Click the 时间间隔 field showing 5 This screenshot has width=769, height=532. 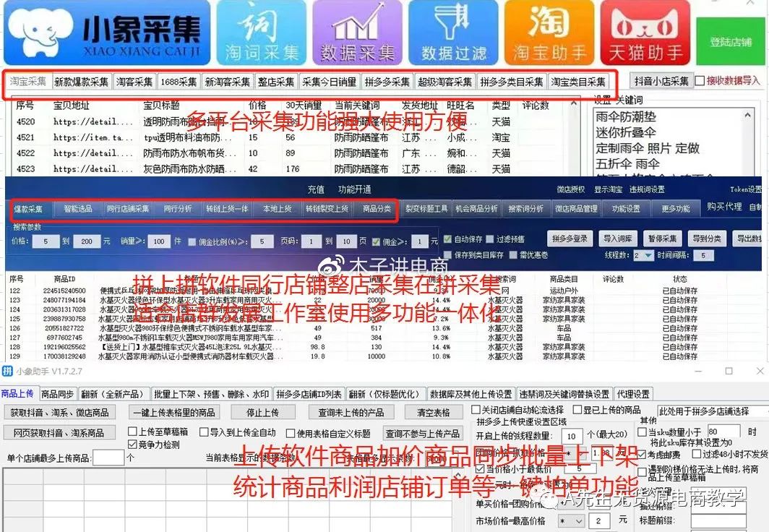[x=703, y=255]
